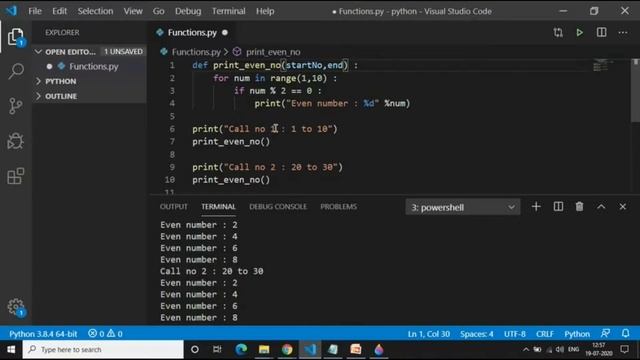Screen dimensions: 640x360
Task: Open Functions.py in Open Editors list
Action: [93, 67]
